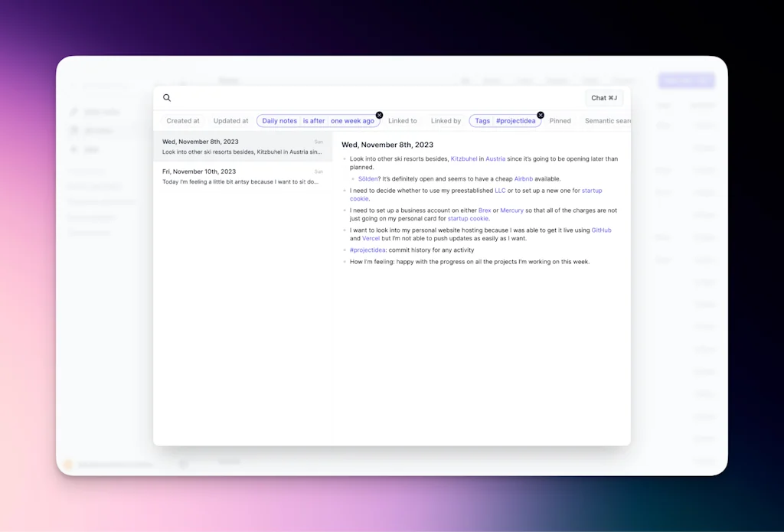
Task: Open the Tags filter selector
Action: (x=482, y=120)
